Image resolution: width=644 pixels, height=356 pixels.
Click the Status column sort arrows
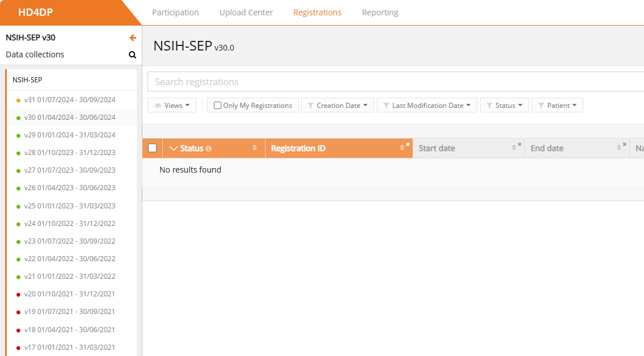coord(255,148)
